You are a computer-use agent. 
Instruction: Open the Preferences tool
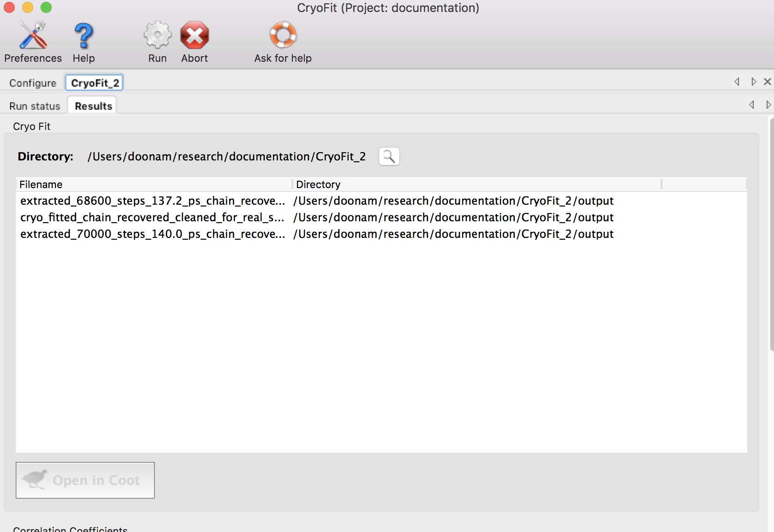point(32,41)
